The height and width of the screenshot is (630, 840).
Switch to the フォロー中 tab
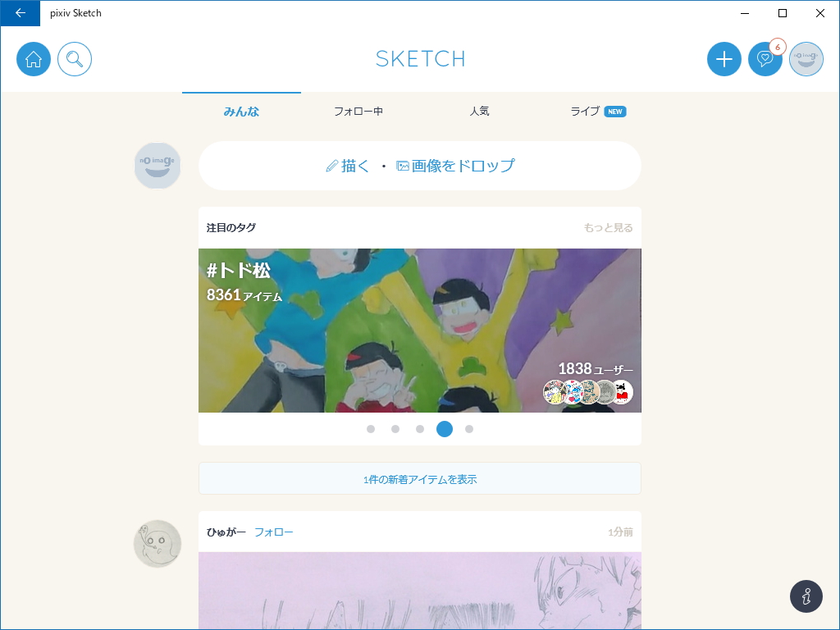[x=357, y=111]
